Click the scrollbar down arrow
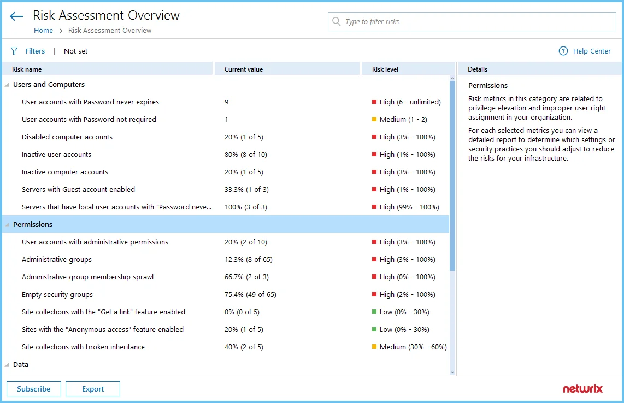This screenshot has height=403, width=624. [452, 372]
